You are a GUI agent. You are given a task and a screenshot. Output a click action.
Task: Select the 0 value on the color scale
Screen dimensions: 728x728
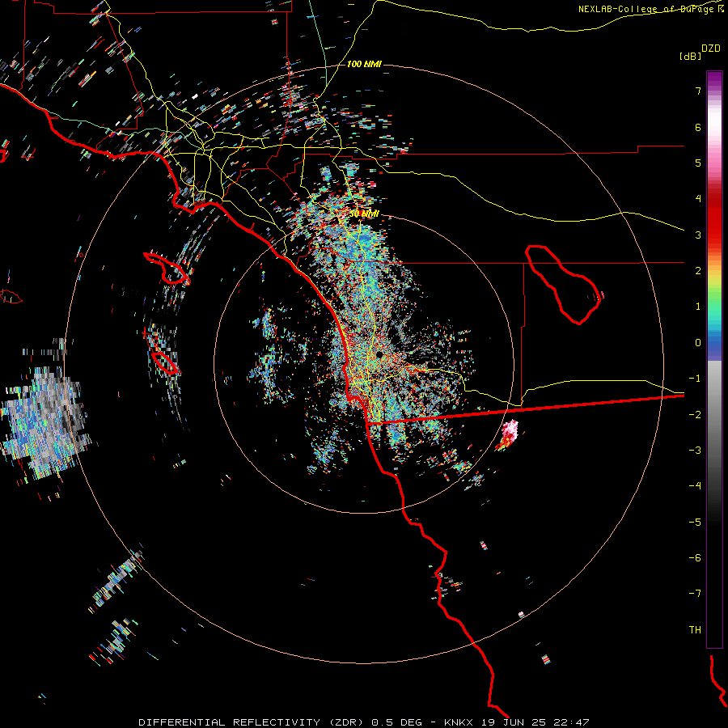click(x=698, y=343)
